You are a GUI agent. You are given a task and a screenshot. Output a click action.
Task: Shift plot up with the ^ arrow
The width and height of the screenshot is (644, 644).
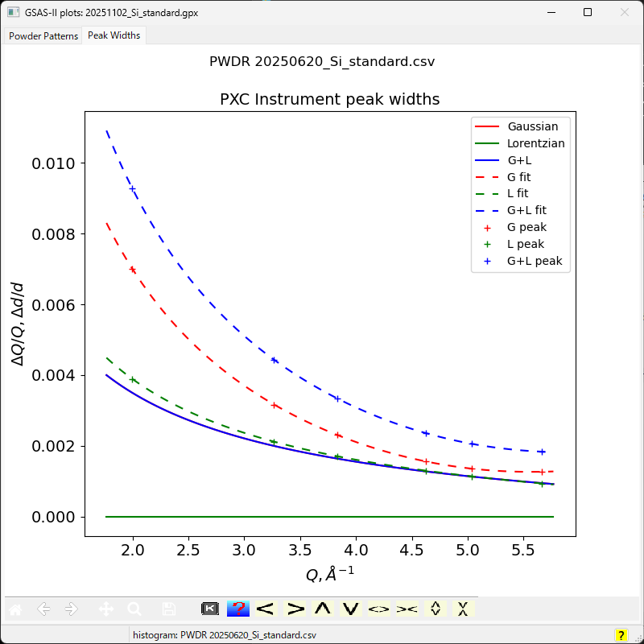[323, 609]
